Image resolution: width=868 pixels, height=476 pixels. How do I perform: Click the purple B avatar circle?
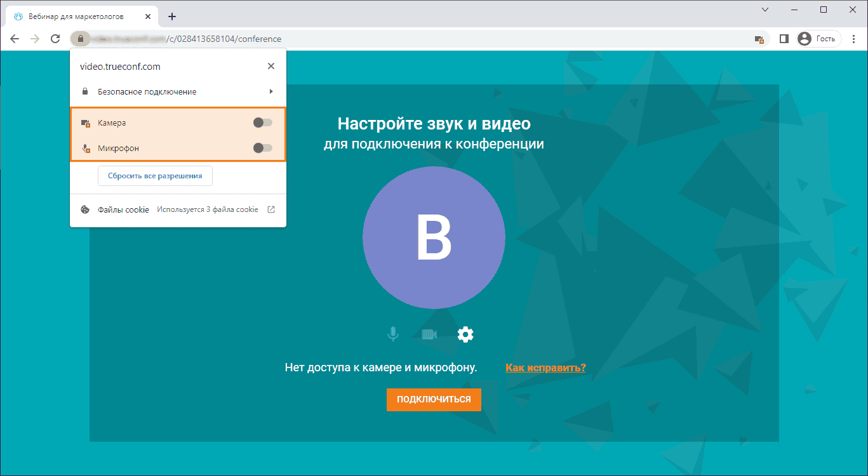[x=434, y=237]
